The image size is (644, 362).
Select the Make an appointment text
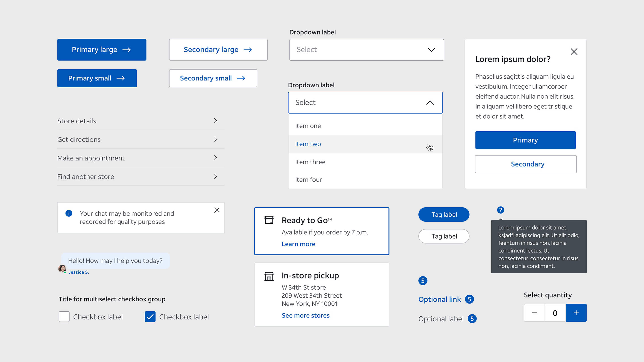pyautogui.click(x=91, y=158)
